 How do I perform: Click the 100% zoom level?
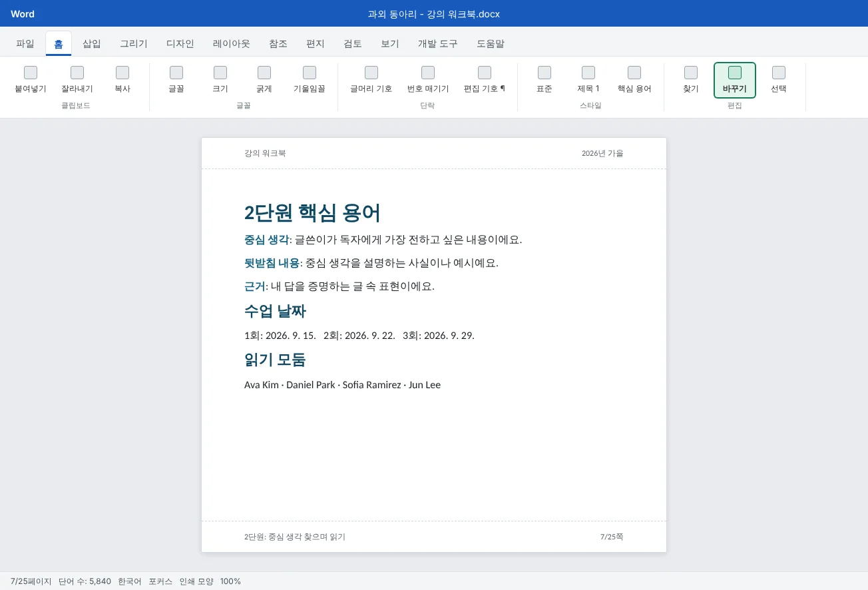click(230, 581)
